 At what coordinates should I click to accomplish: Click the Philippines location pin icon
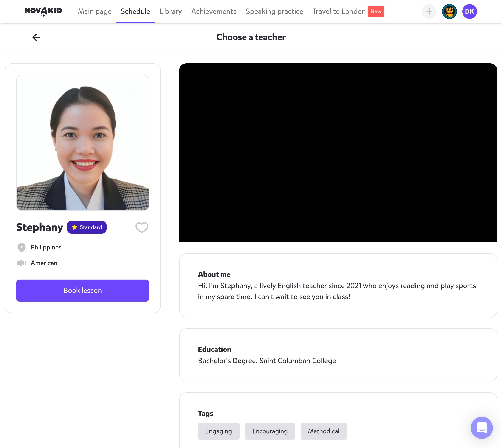pos(22,247)
